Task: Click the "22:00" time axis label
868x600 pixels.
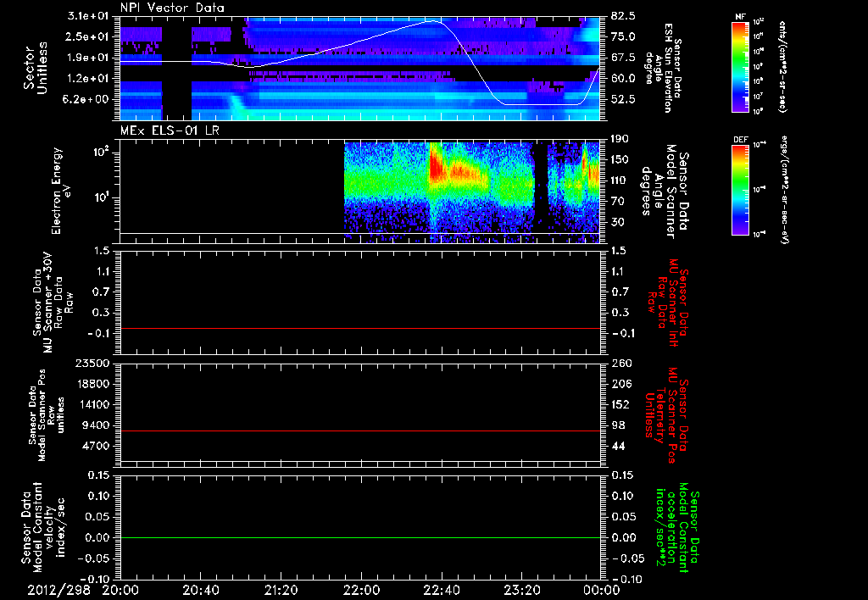Action: click(x=361, y=590)
